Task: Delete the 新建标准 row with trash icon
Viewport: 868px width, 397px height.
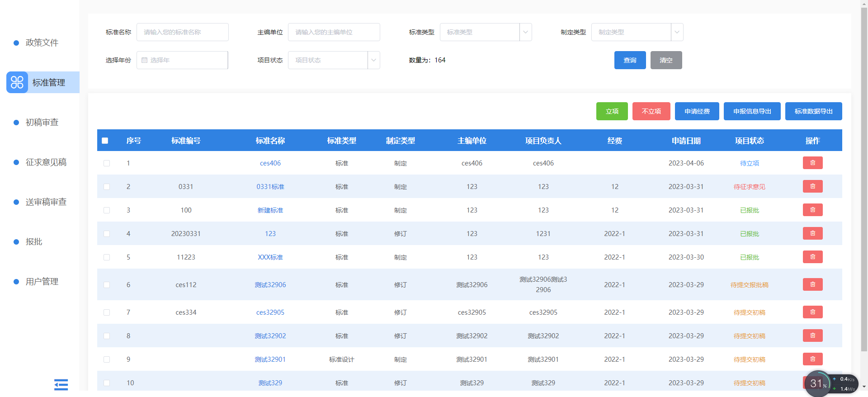Action: coord(812,210)
